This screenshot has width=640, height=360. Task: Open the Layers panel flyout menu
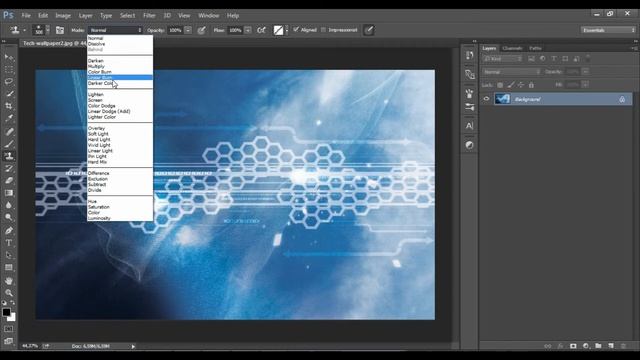point(634,48)
